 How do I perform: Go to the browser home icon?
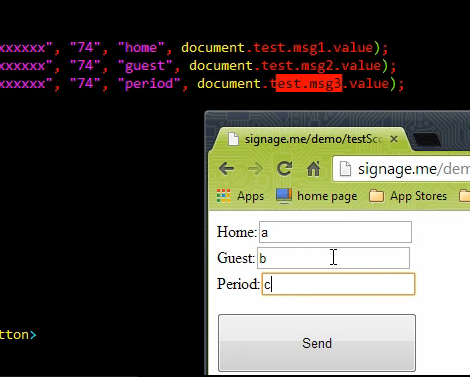click(x=313, y=169)
